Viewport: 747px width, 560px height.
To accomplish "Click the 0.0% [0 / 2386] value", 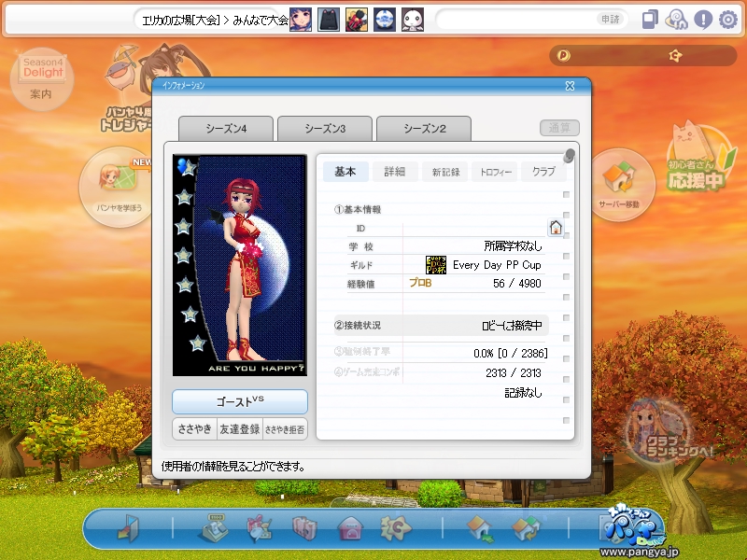I will [510, 354].
